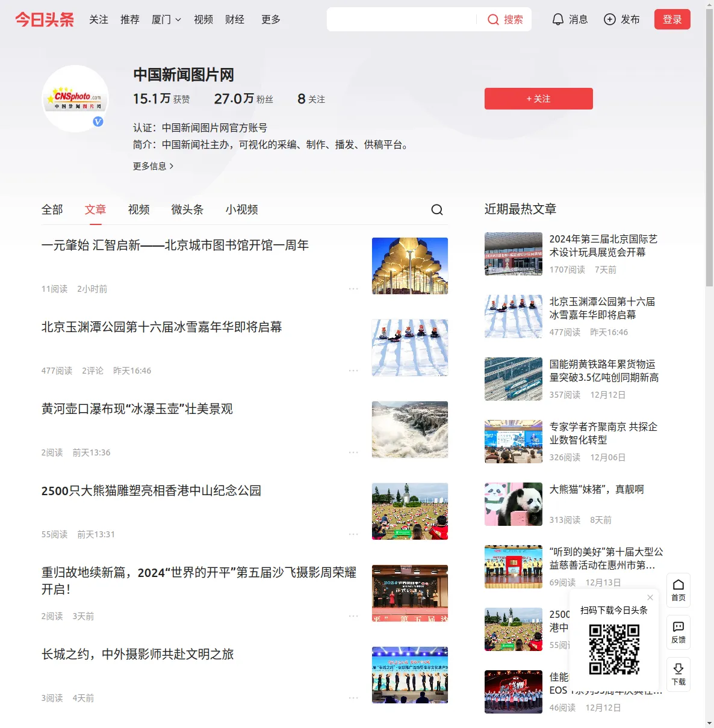Image resolution: width=714 pixels, height=728 pixels.
Task: Click the 今日头条 logo
Action: coord(45,19)
